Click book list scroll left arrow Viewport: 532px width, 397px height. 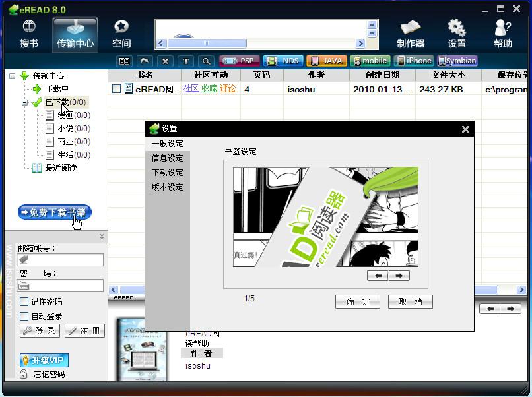click(x=114, y=290)
